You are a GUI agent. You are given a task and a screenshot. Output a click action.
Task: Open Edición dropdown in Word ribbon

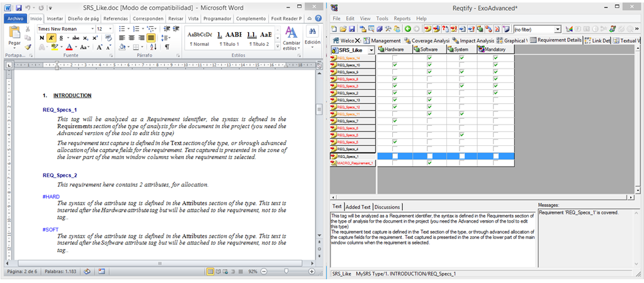(312, 36)
